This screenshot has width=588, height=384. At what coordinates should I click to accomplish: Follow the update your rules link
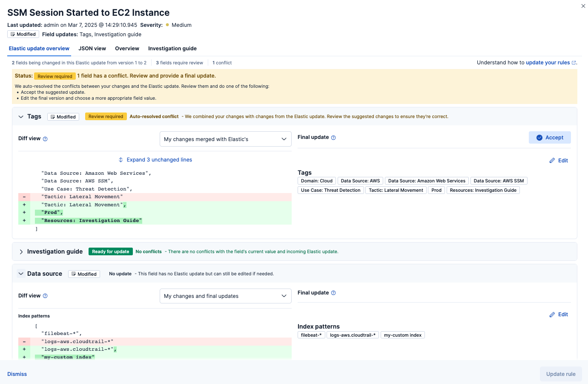[x=548, y=63]
